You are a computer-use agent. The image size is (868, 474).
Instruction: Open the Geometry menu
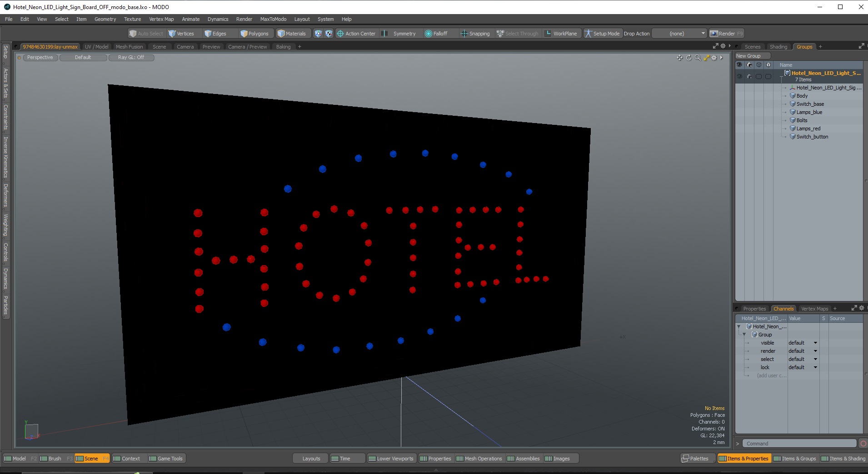(x=105, y=19)
